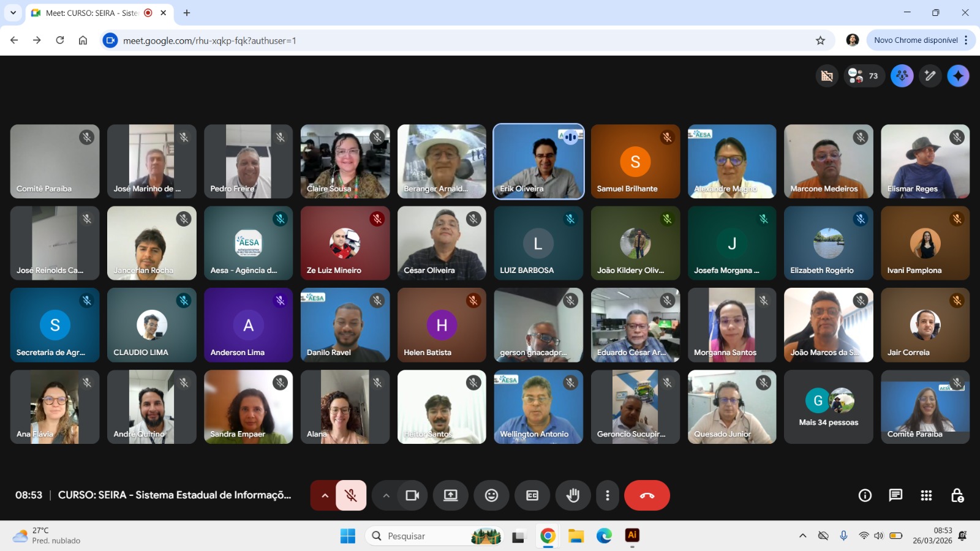Select the Meet CURSO: SEIRA browser tab
The height and width of the screenshot is (551, 980).
(92, 13)
